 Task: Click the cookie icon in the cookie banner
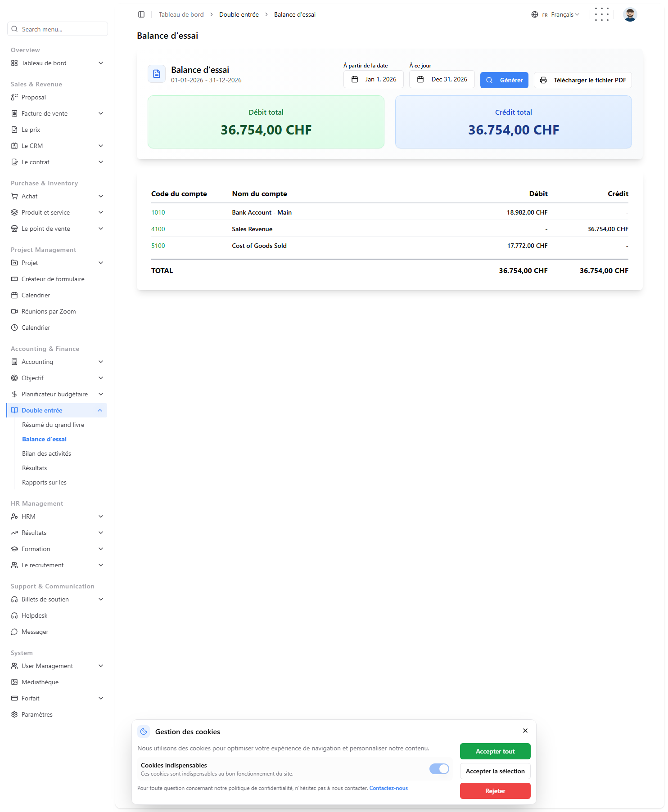pyautogui.click(x=144, y=731)
